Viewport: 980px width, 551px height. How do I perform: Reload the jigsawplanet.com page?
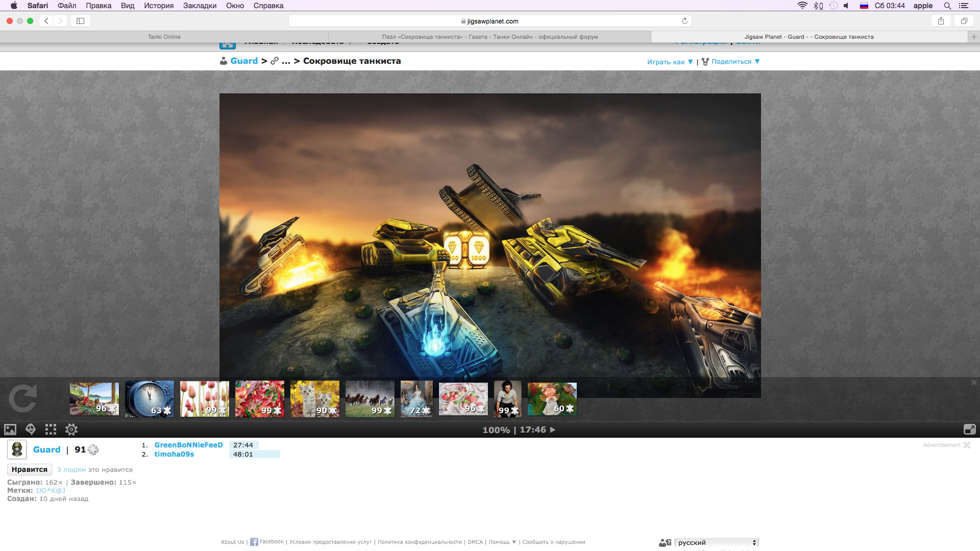coord(684,21)
